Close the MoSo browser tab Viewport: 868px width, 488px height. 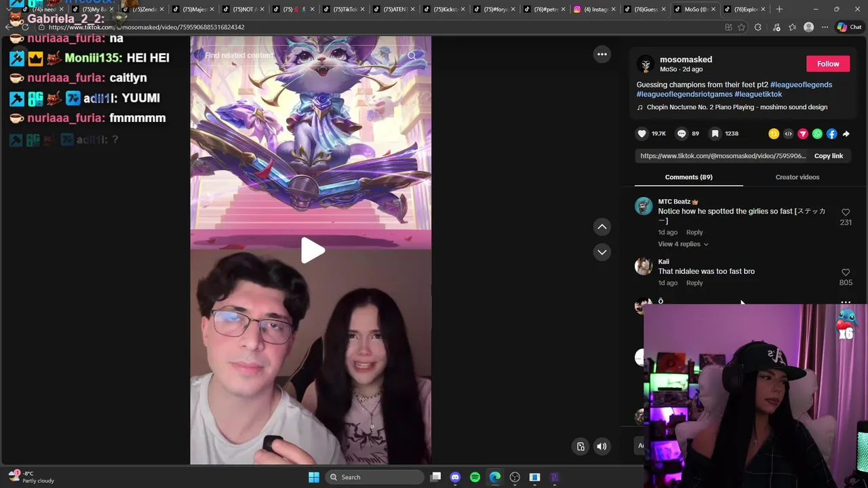(713, 9)
